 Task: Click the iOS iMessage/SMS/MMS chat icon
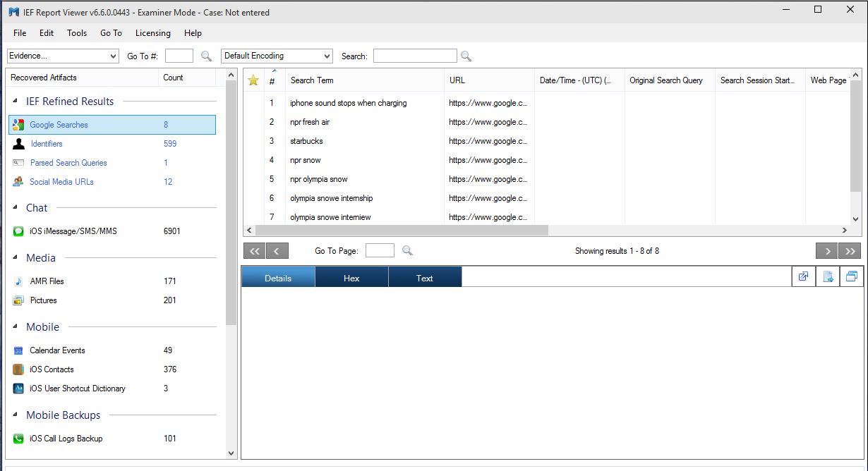[18, 231]
